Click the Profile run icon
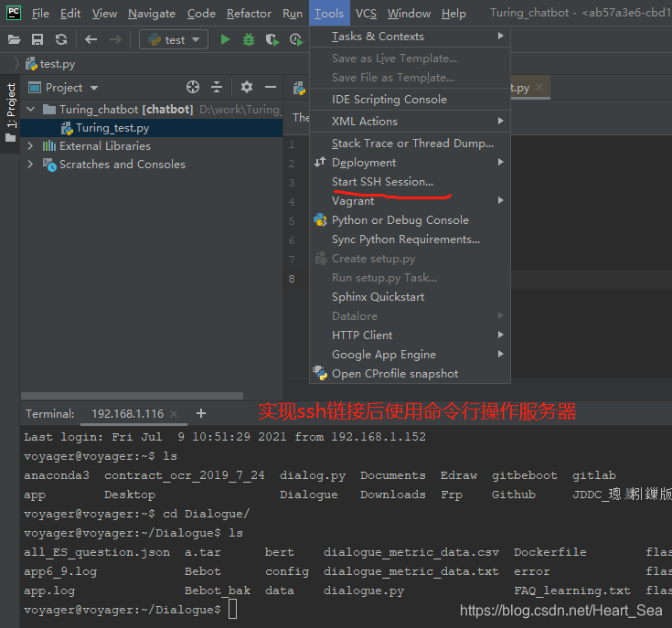The height and width of the screenshot is (628, 672). (x=296, y=40)
